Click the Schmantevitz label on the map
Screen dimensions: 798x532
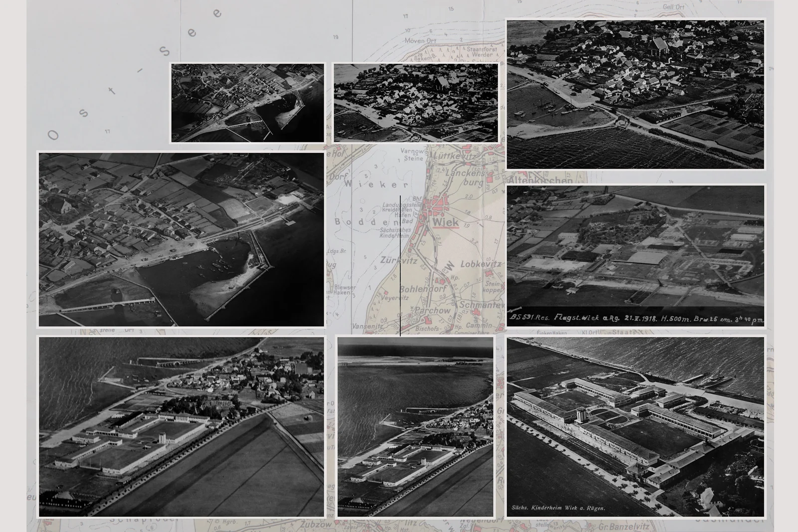(482, 305)
